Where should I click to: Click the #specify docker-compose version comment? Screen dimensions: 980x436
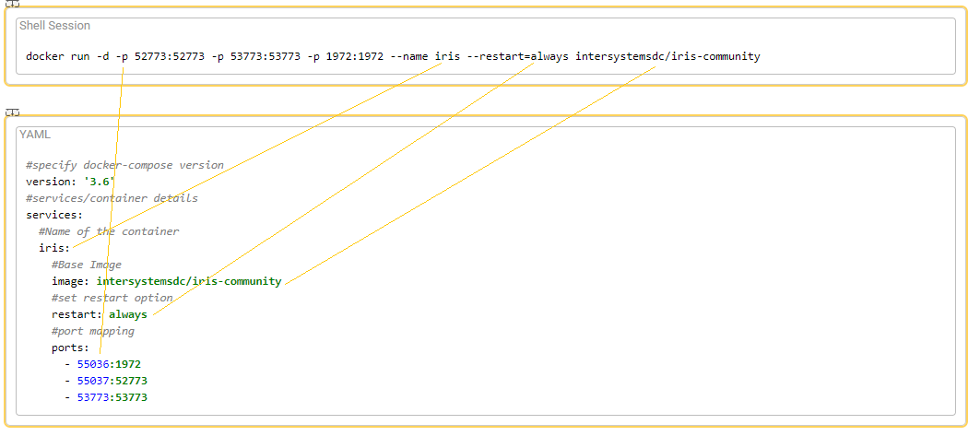(x=124, y=165)
